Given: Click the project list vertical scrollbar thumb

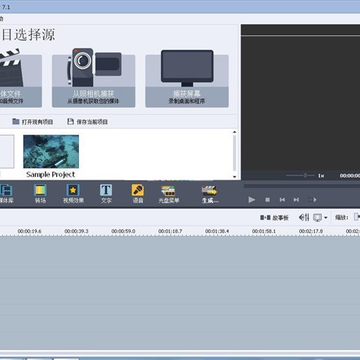Looking at the screenshot, I should tap(234, 153).
